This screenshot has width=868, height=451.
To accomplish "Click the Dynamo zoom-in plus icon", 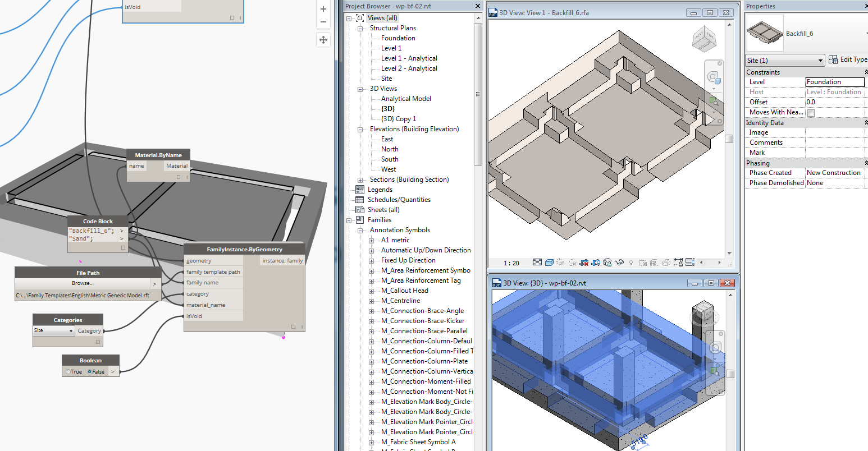I will click(323, 9).
